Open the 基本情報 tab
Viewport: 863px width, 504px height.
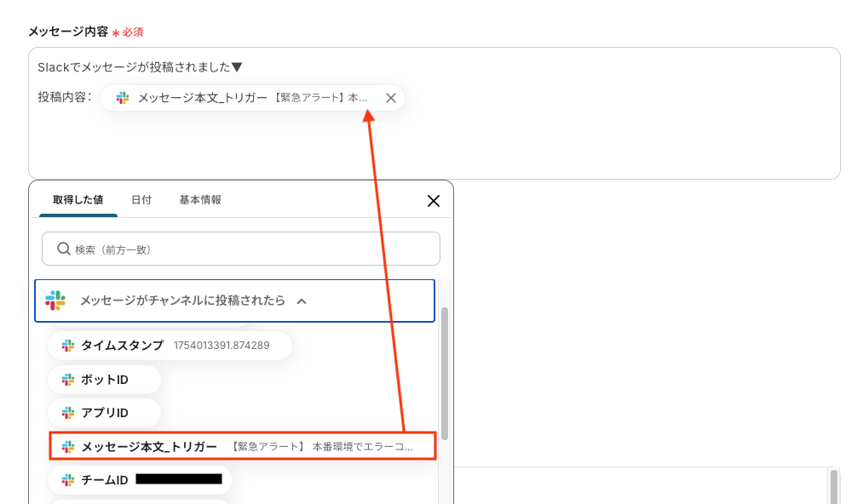200,200
